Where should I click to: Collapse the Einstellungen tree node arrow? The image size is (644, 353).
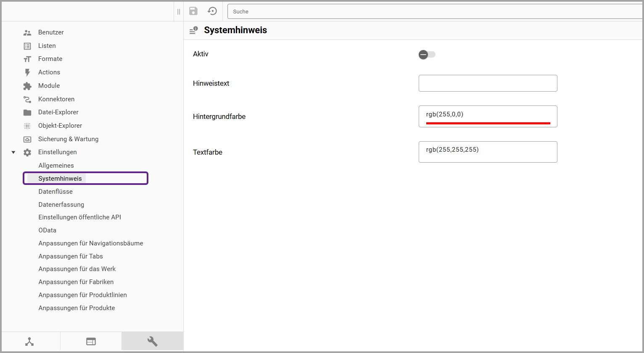[13, 153]
